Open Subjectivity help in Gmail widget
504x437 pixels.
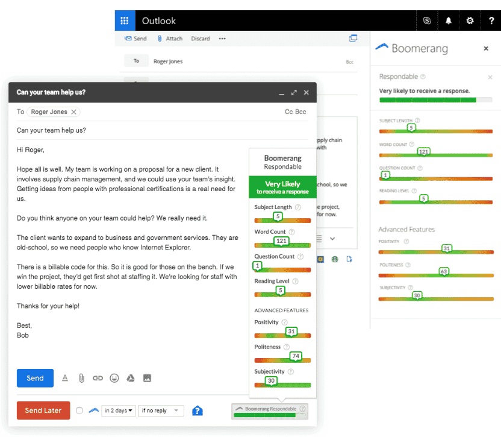tap(291, 372)
